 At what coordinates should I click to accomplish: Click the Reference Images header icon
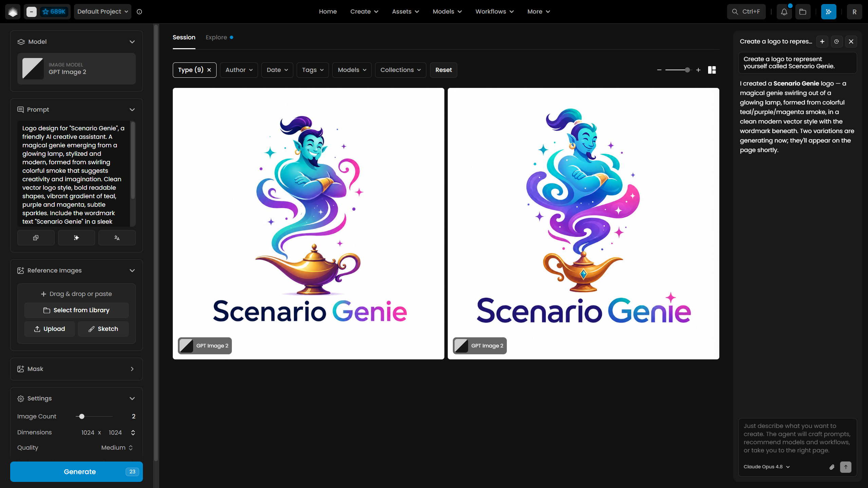pyautogui.click(x=21, y=270)
